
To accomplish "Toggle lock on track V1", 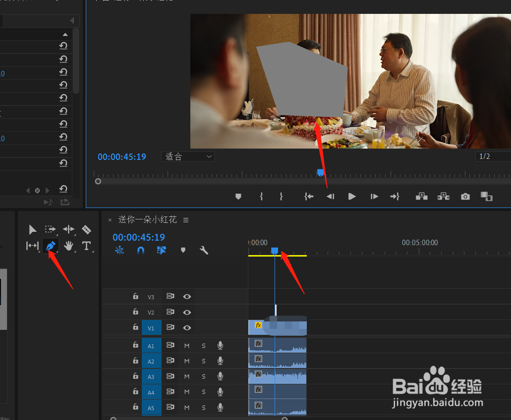I will [x=136, y=327].
